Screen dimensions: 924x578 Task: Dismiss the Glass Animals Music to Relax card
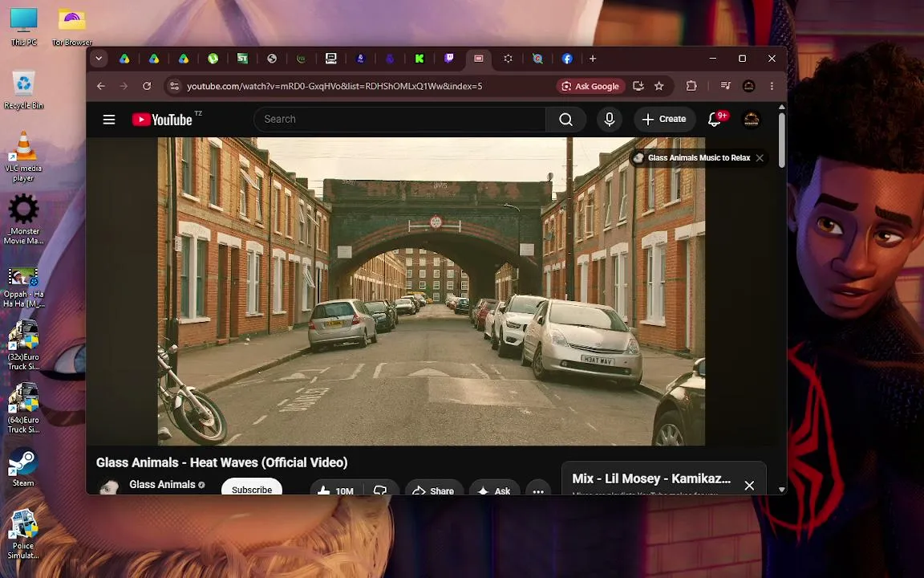click(x=760, y=158)
